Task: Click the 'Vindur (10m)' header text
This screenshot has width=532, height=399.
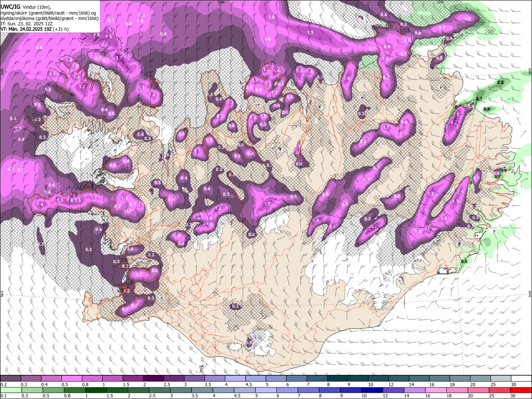Action: pyautogui.click(x=37, y=7)
